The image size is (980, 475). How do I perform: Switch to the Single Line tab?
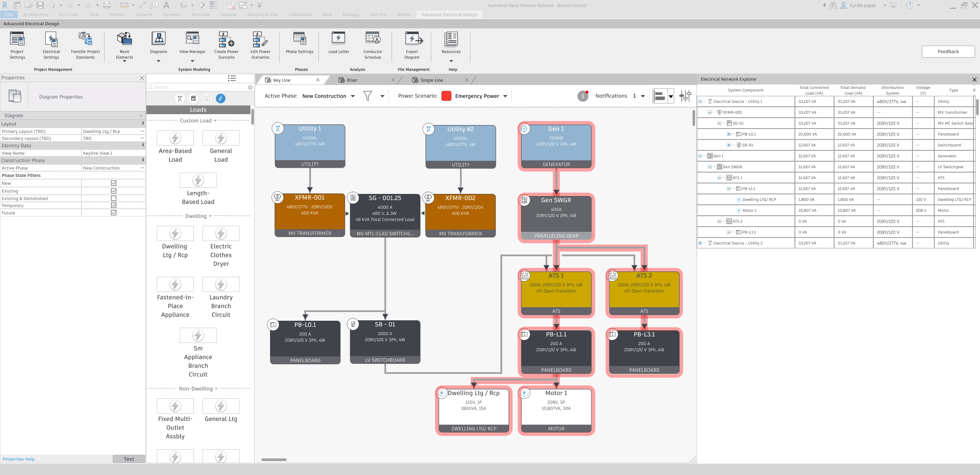click(x=431, y=80)
